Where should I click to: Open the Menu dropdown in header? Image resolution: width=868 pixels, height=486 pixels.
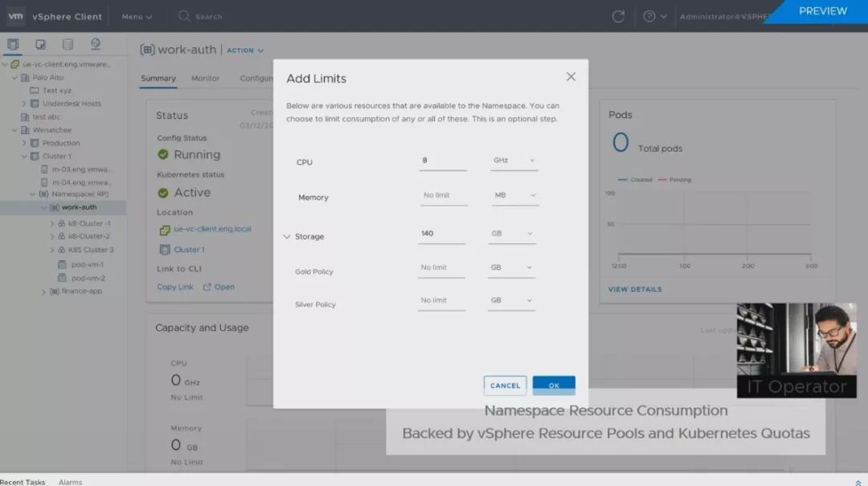pos(137,17)
